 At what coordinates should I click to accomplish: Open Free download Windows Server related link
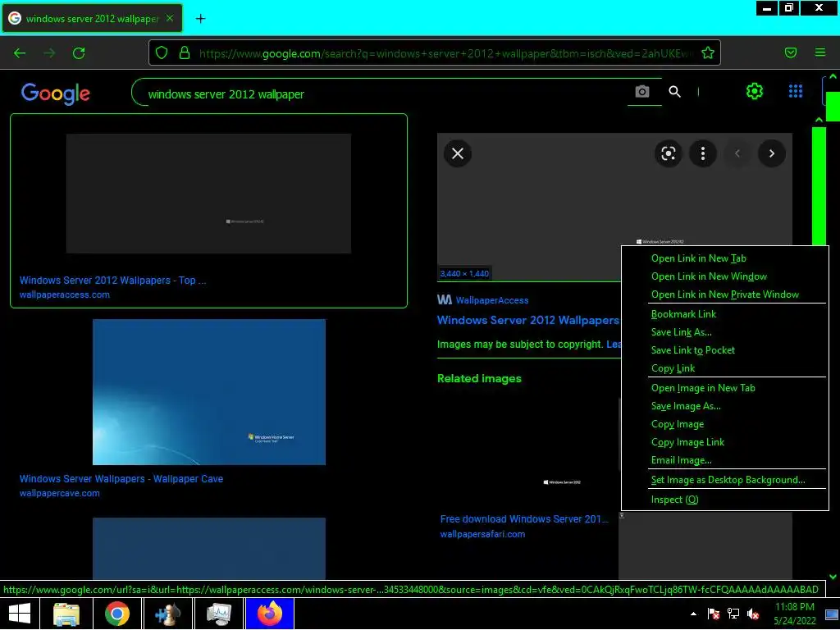(x=524, y=519)
